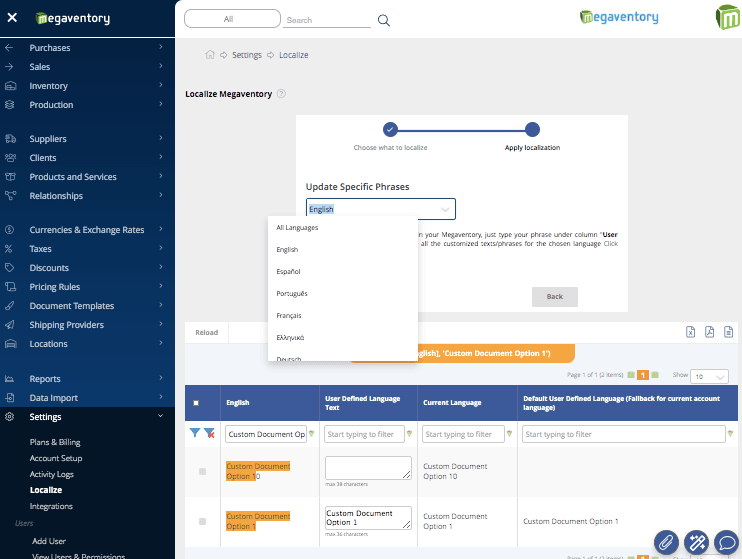Click the help icon beside Localize Megaventory
Image resolution: width=742 pixels, height=559 pixels.
tap(281, 95)
